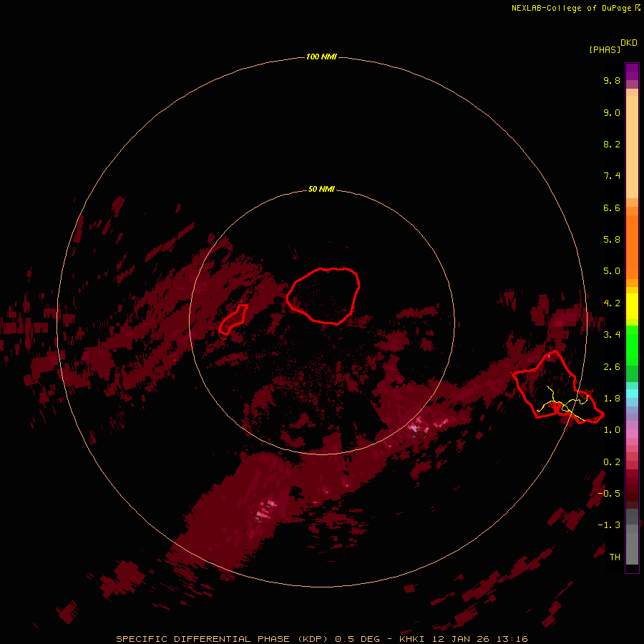Viewport: 644px width, 644px height.
Task: Click the 50 NMI range ring label
Action: click(x=321, y=190)
